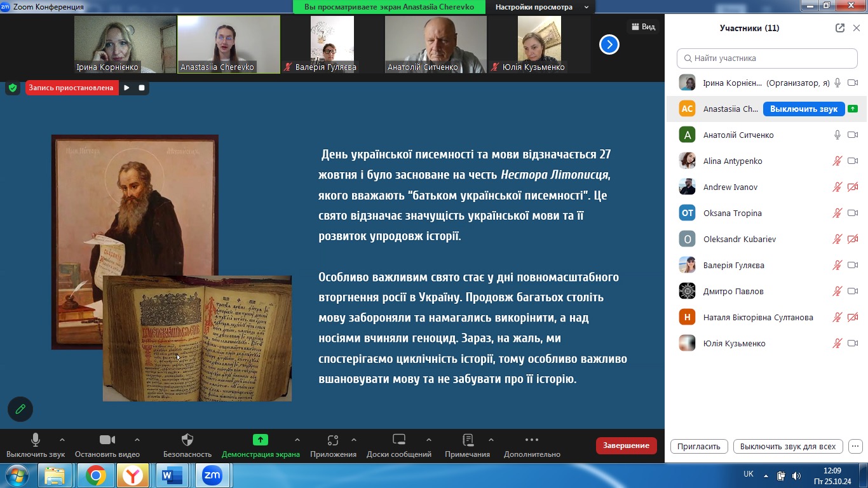The width and height of the screenshot is (868, 488).
Task: Open Приложения apps panel
Action: (333, 445)
